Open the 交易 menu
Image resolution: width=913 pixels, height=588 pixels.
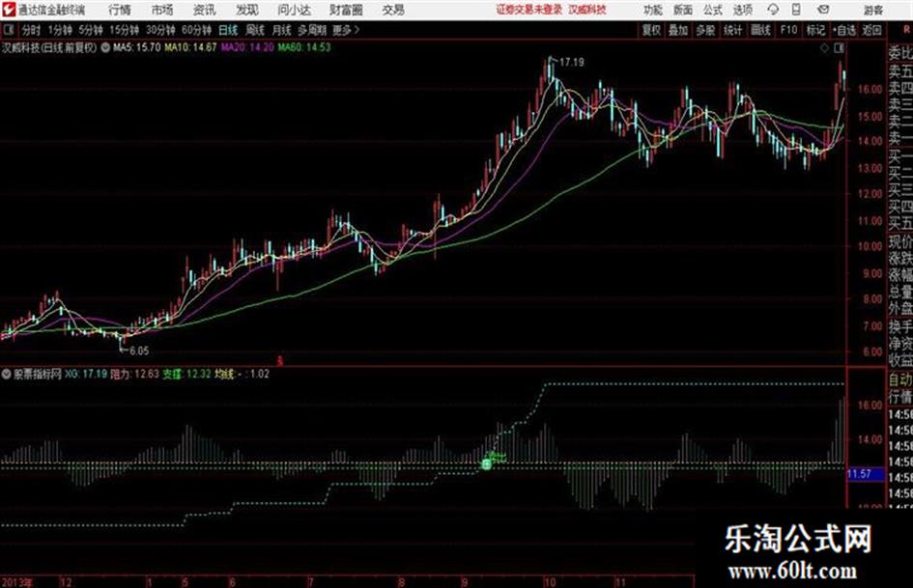tap(393, 10)
